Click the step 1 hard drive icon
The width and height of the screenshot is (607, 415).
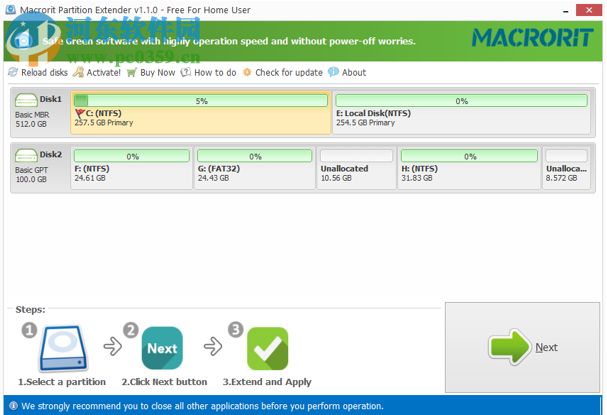[63, 348]
